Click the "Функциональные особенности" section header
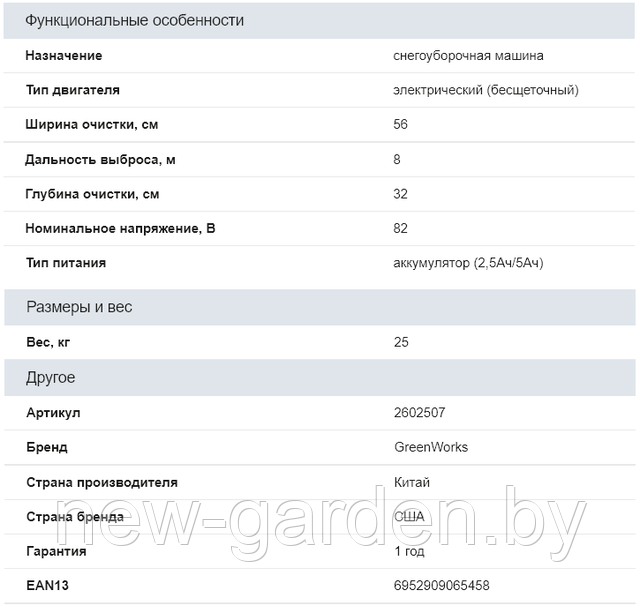640x613 pixels. coord(134,20)
